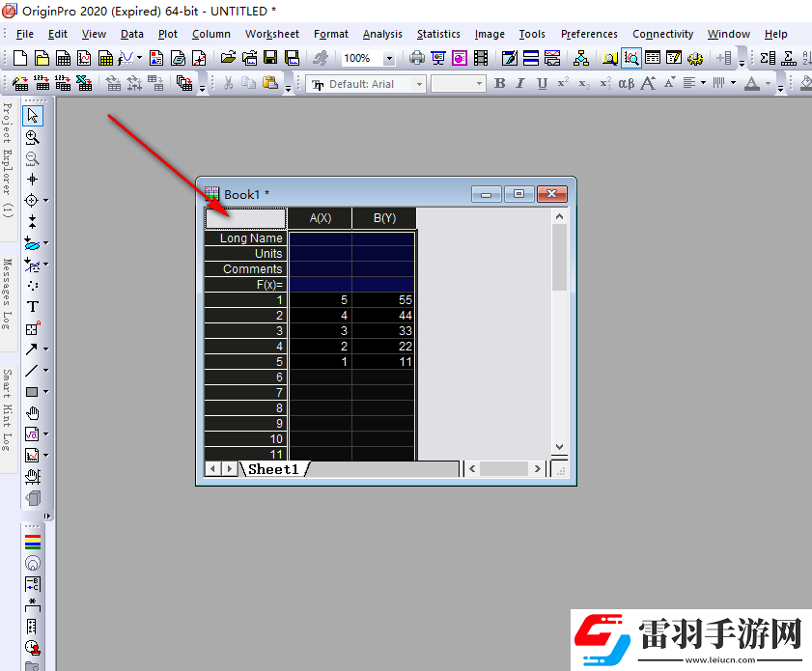Click the New Project icon
Viewport: 812px width, 671px height.
pyautogui.click(x=19, y=59)
